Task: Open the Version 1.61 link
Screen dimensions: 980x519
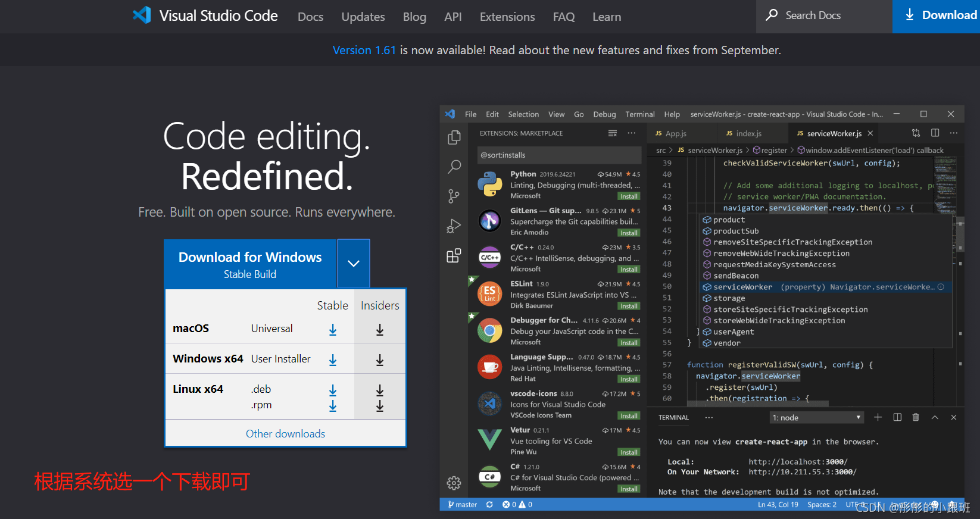Action: pyautogui.click(x=364, y=50)
